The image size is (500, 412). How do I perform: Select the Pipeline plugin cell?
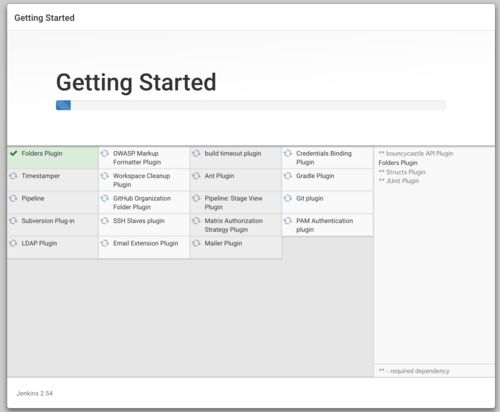[x=53, y=202]
